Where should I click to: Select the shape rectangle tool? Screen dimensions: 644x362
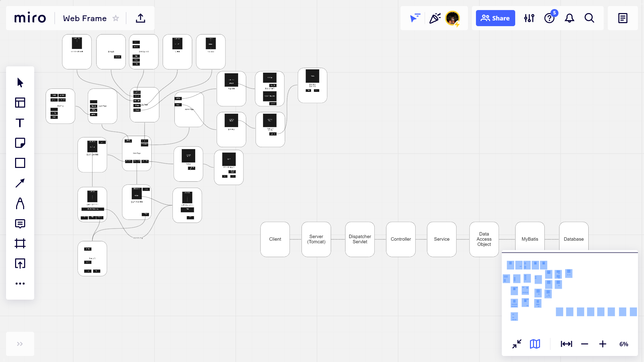[20, 163]
